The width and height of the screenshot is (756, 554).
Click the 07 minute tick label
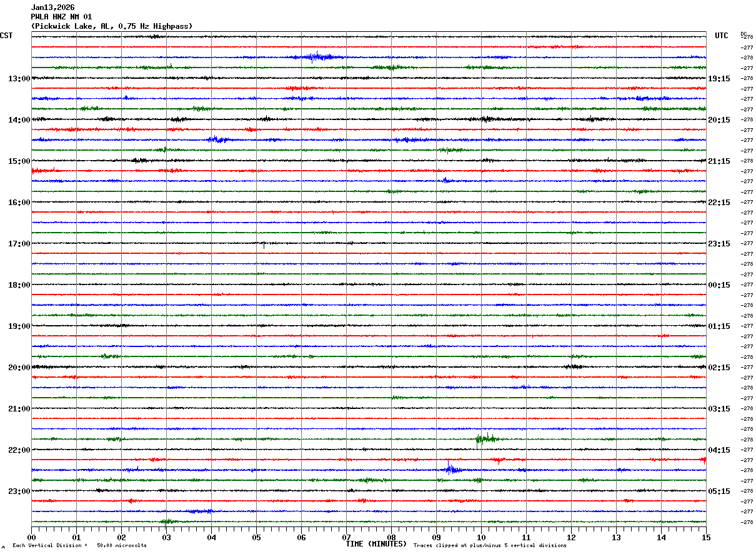[346, 537]
